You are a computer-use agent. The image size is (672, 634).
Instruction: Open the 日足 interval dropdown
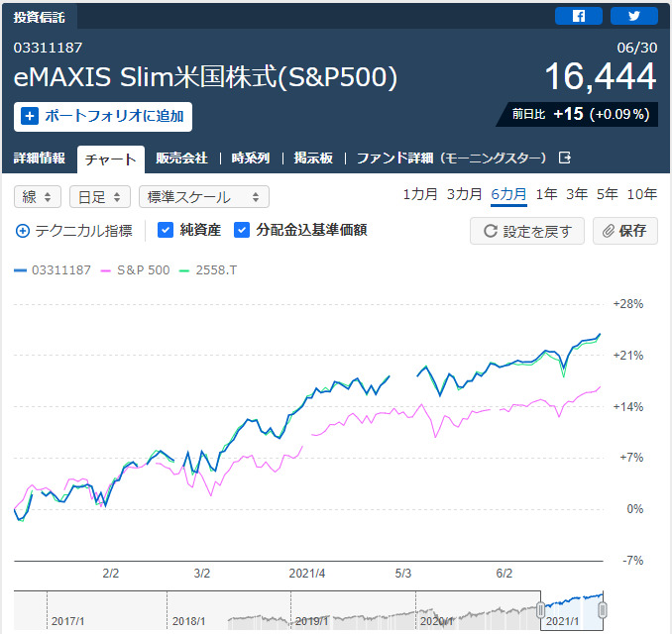point(100,196)
